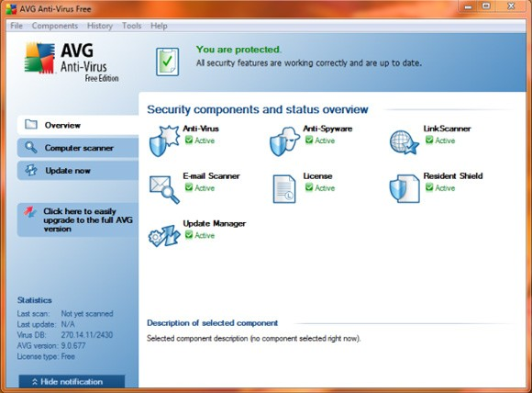532x393 pixels.
Task: Click the protected status checkmark icon
Action: click(167, 62)
